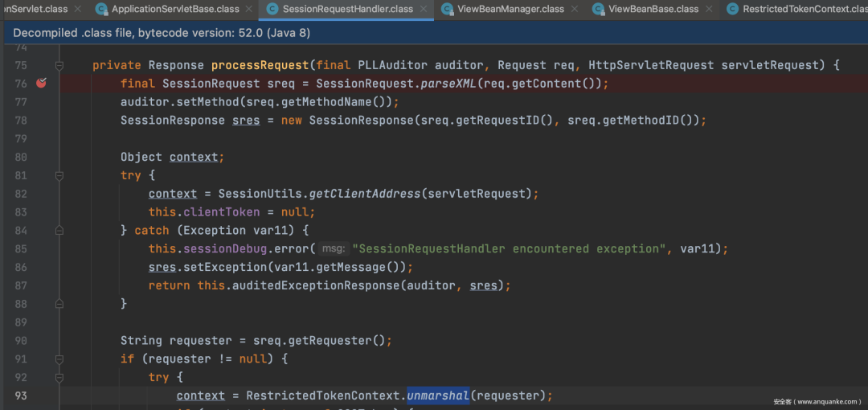
Task: Click line number 80 in gutter
Action: click(20, 157)
